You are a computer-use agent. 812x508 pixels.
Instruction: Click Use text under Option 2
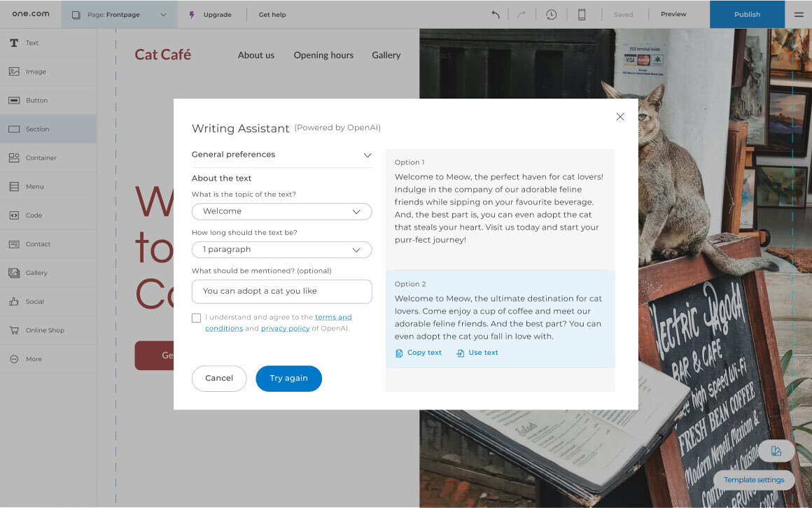click(477, 353)
